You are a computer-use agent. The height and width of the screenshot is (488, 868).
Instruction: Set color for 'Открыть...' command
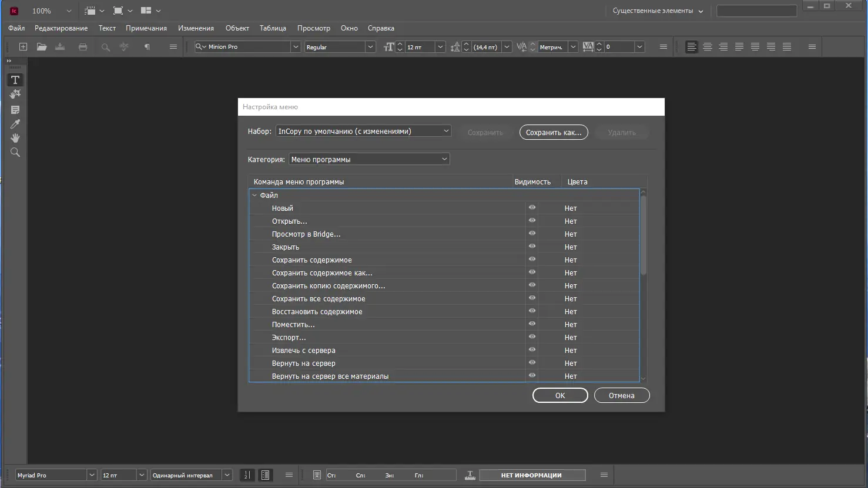(x=571, y=221)
